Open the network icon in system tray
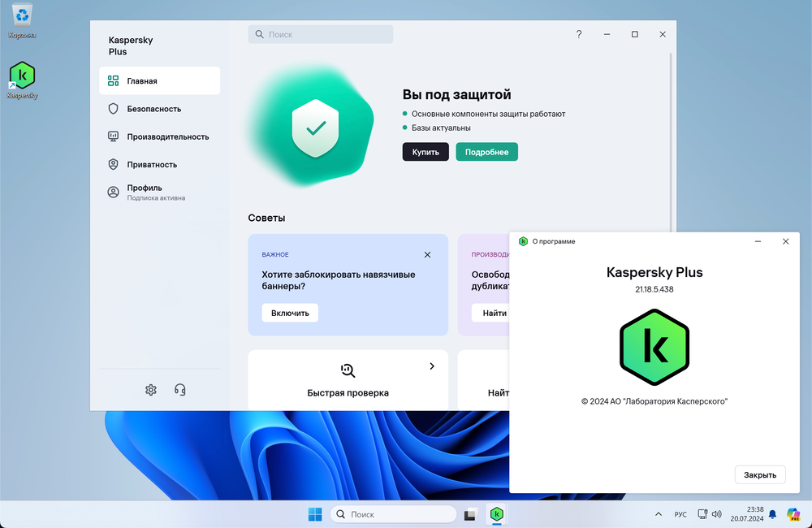The height and width of the screenshot is (528, 812). [702, 514]
